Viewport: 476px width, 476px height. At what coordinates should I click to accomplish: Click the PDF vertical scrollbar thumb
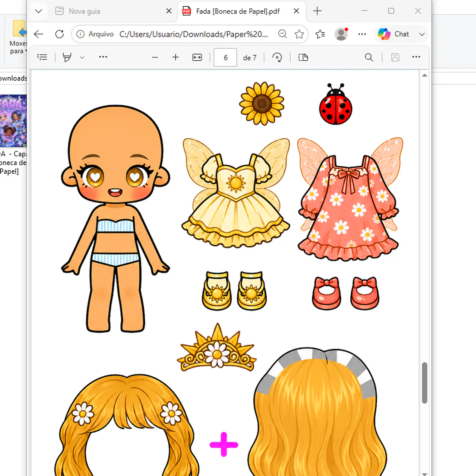tap(425, 383)
